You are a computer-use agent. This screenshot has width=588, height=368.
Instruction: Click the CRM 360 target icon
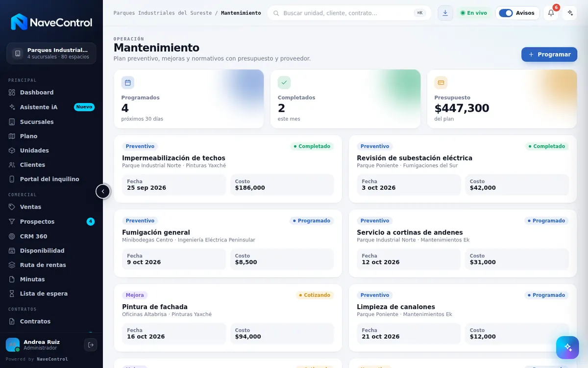click(12, 236)
